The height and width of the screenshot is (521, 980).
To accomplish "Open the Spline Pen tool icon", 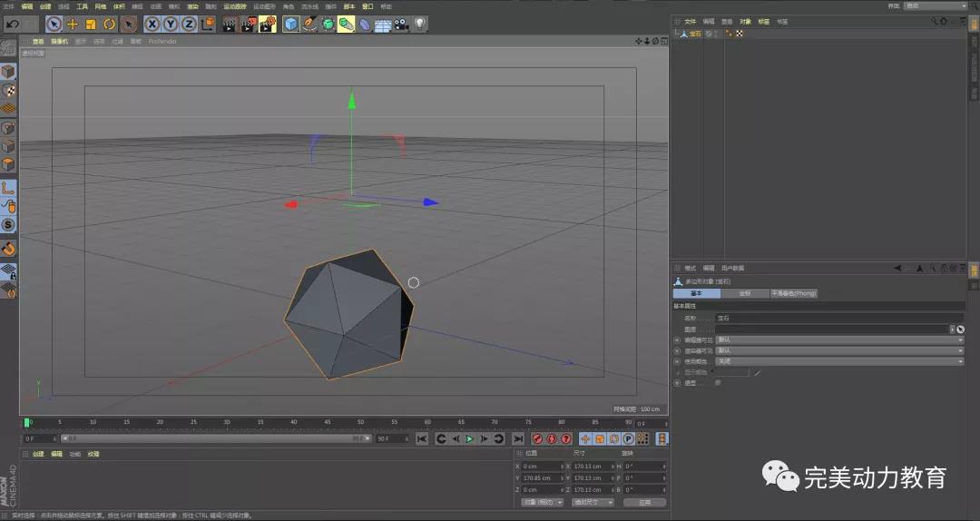I will (x=309, y=25).
